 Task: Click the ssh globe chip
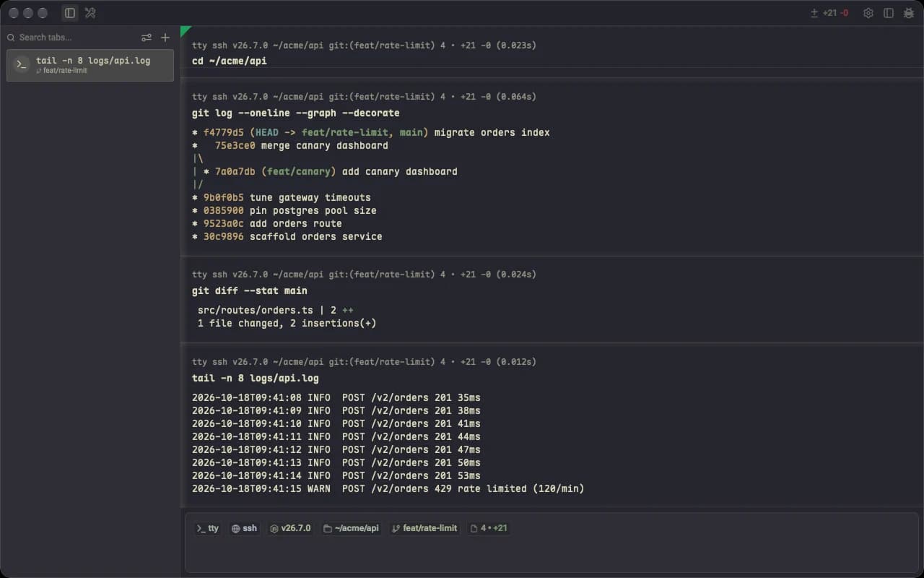[244, 528]
